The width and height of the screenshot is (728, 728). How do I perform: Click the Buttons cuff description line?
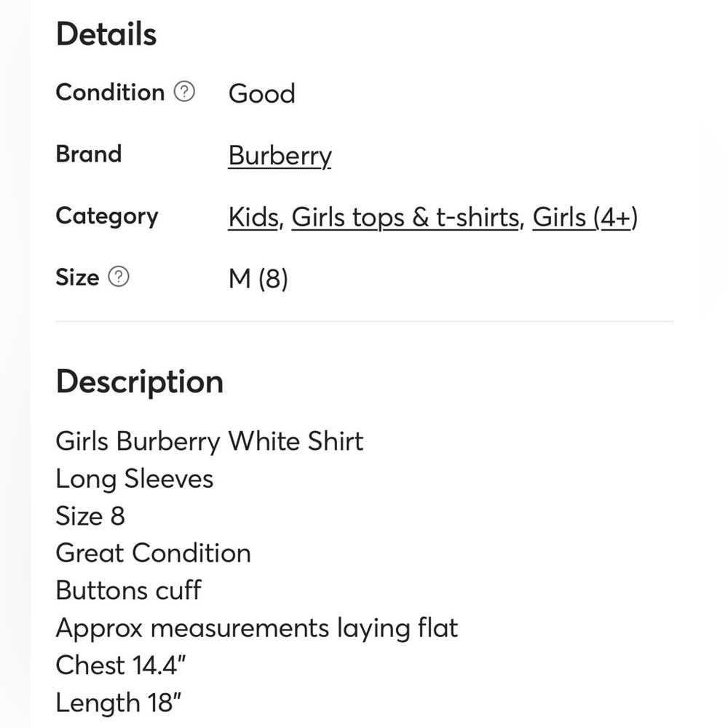point(129,590)
